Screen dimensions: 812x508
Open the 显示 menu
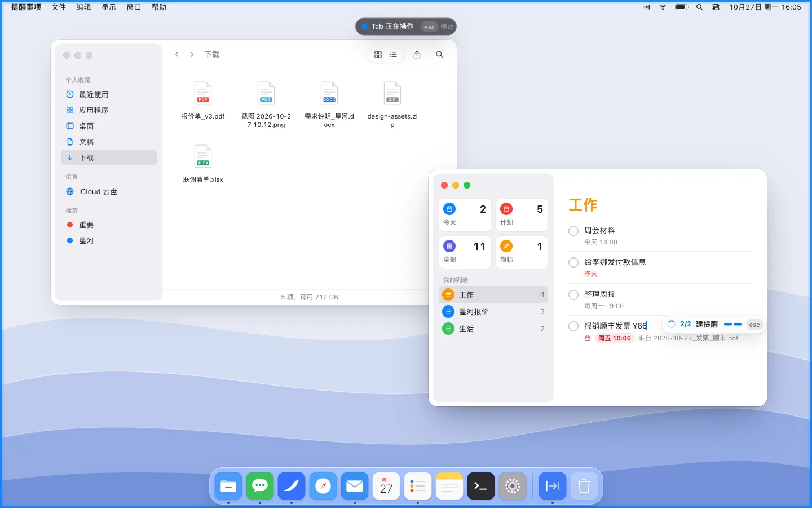[x=109, y=7]
